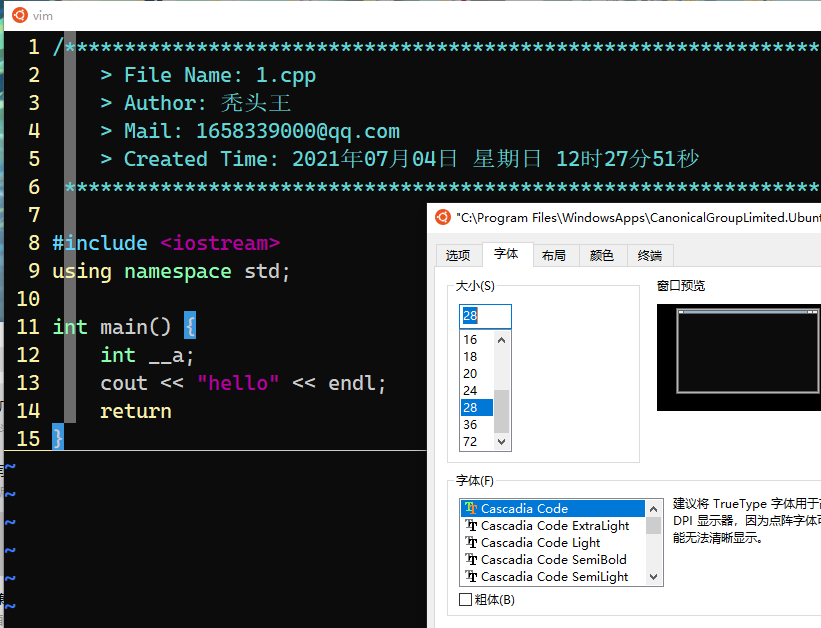Click font list scroll down arrow

(653, 577)
